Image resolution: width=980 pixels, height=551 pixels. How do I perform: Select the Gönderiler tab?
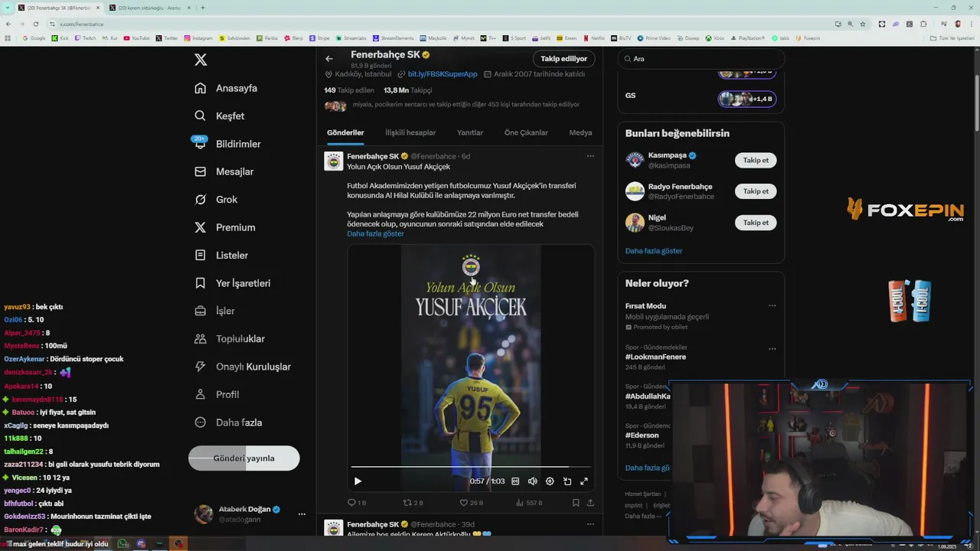click(x=345, y=132)
